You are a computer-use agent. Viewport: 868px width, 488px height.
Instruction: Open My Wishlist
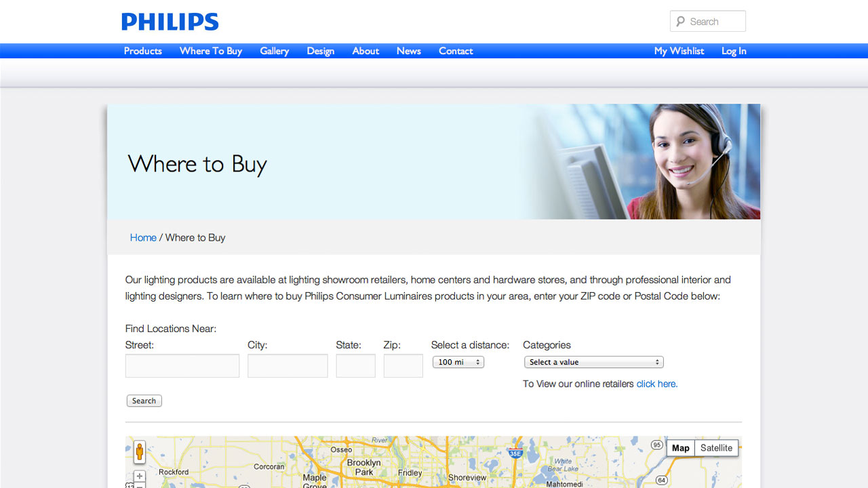pyautogui.click(x=679, y=51)
